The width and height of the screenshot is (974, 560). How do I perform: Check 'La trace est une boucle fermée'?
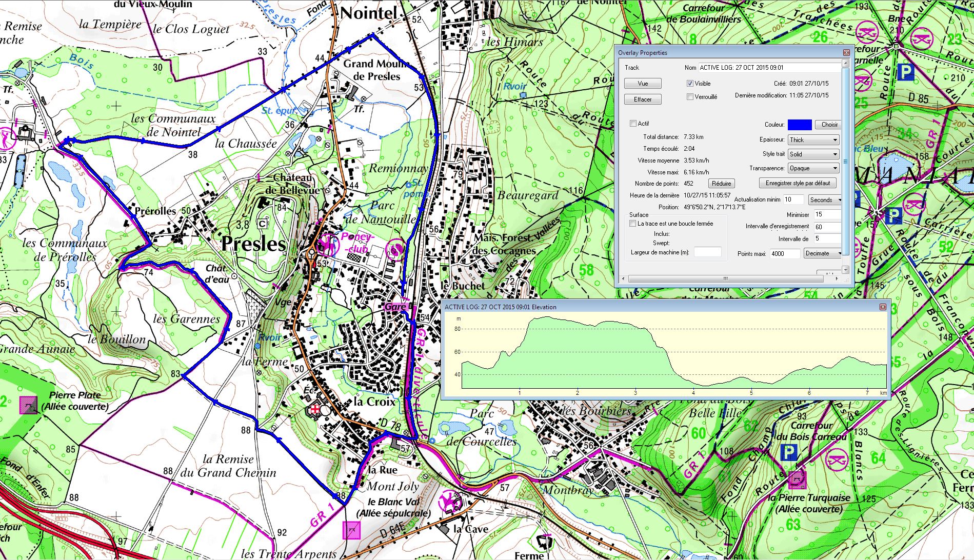pyautogui.click(x=633, y=224)
